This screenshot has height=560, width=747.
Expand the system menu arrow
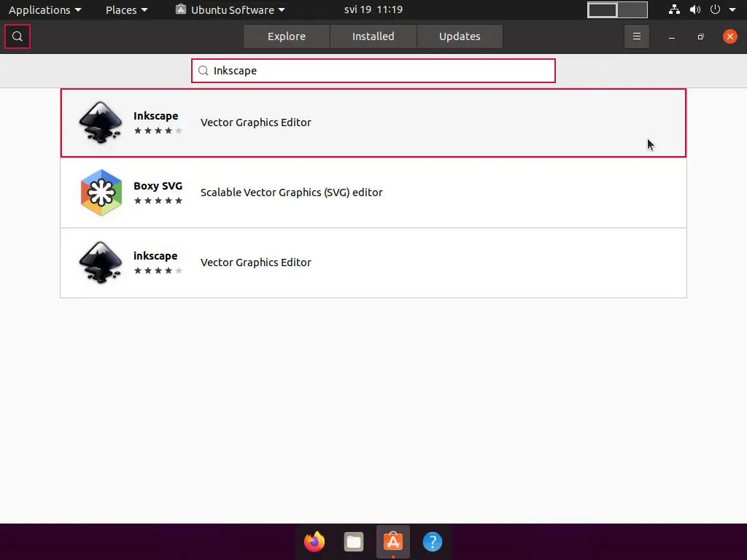[x=732, y=9]
